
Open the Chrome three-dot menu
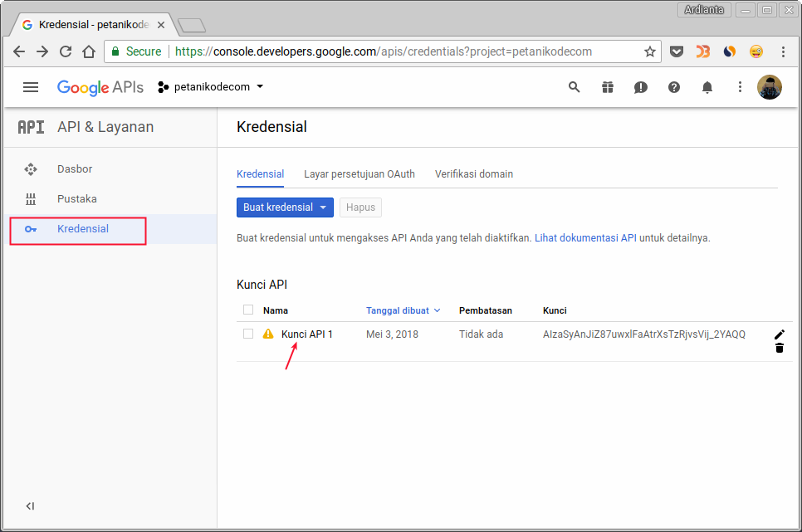[783, 51]
